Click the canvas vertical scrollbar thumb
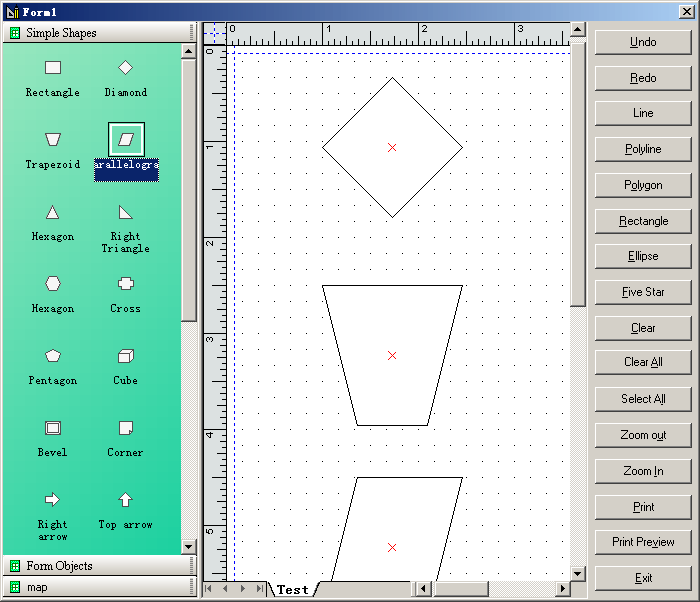Image resolution: width=700 pixels, height=602 pixels. [578, 172]
